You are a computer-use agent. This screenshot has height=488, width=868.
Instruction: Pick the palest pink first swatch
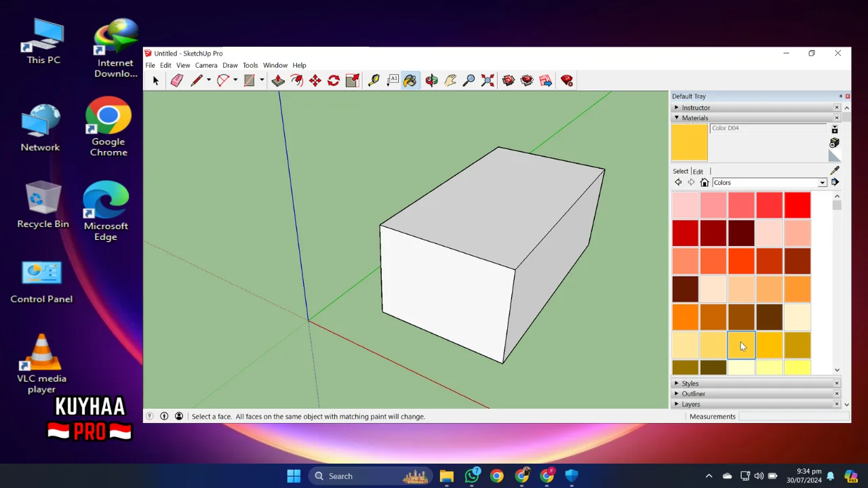[685, 205]
